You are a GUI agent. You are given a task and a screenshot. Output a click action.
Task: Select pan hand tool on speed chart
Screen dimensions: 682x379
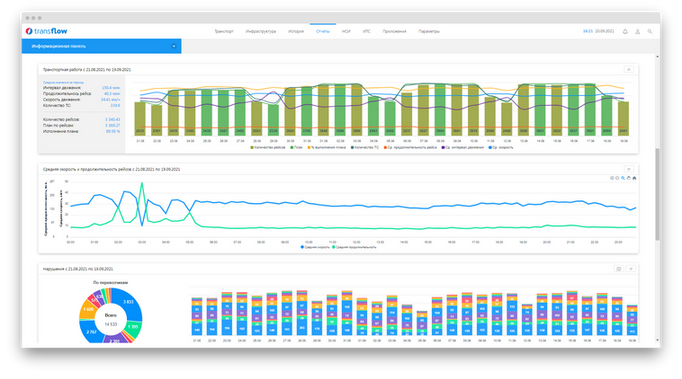point(629,178)
